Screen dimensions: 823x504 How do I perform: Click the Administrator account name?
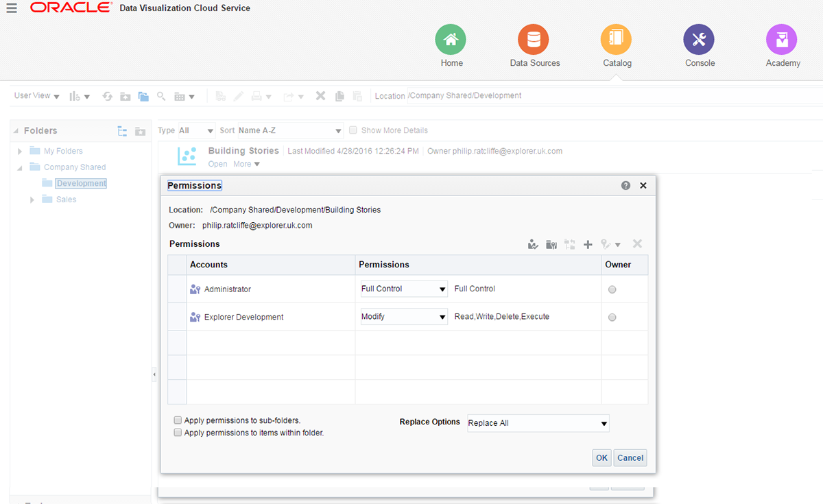[228, 289]
